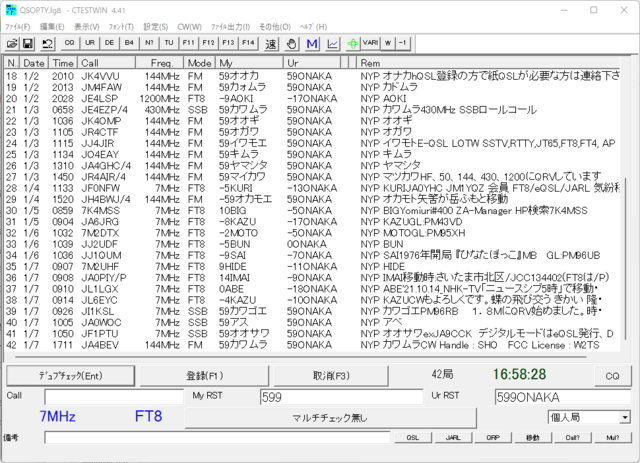Click the blue 7MHz band label

click(58, 416)
